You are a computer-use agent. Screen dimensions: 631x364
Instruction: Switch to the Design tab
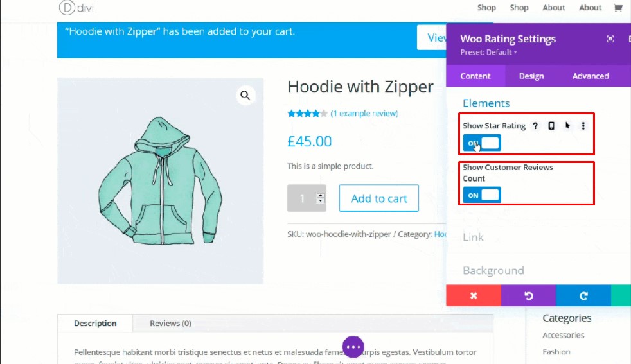click(531, 76)
